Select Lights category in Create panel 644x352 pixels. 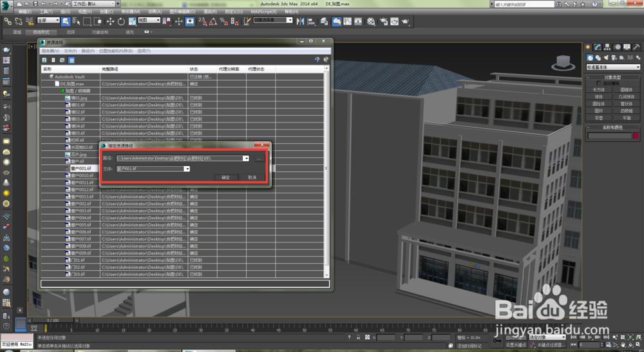pos(606,58)
